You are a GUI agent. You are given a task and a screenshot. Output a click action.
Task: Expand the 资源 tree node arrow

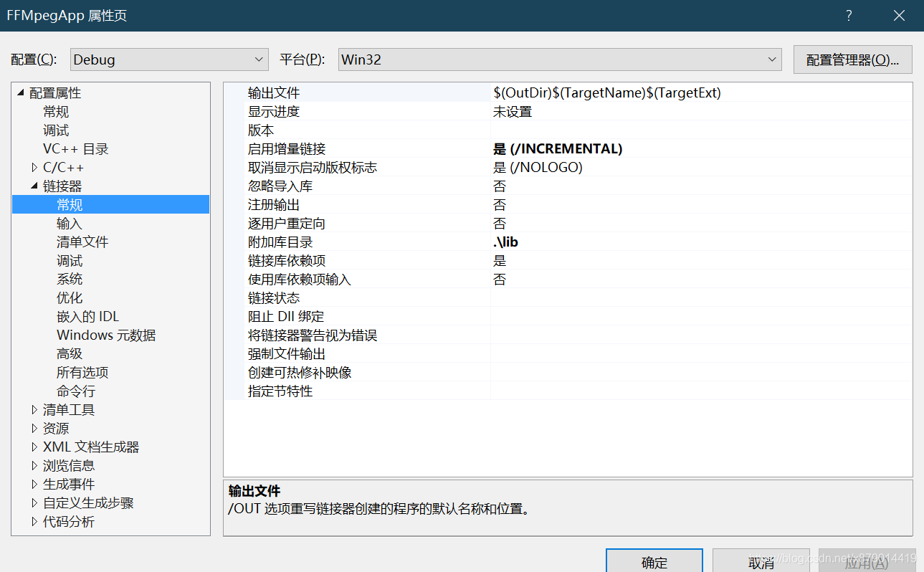click(x=34, y=428)
